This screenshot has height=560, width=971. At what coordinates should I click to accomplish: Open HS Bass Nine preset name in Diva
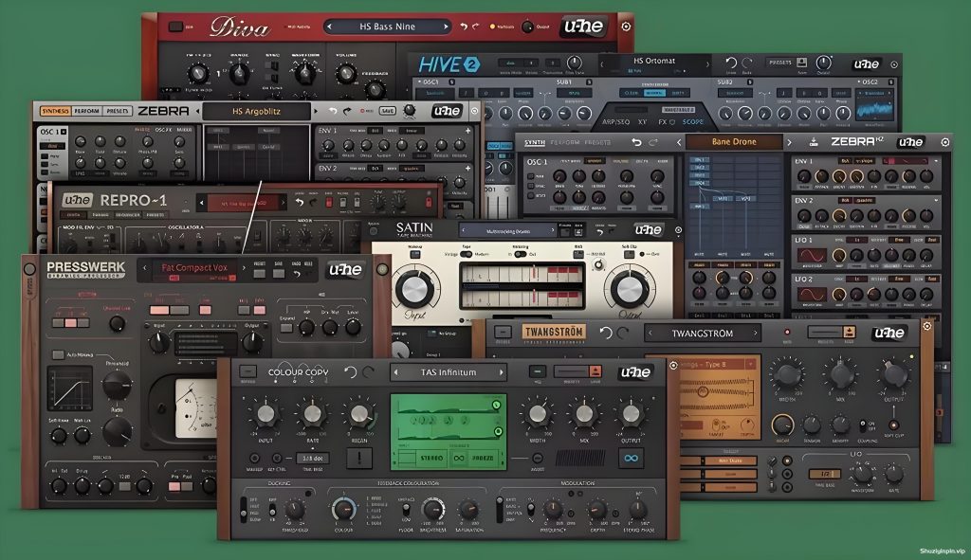point(387,27)
